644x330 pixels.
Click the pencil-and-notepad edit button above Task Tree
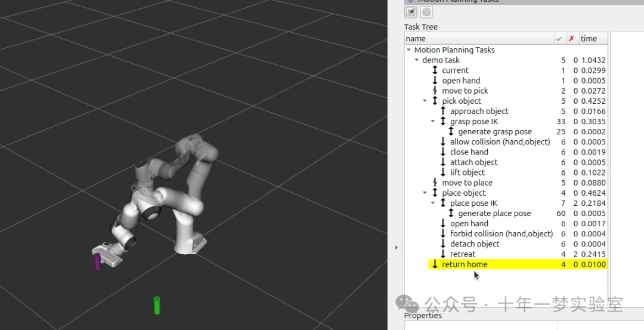click(410, 12)
